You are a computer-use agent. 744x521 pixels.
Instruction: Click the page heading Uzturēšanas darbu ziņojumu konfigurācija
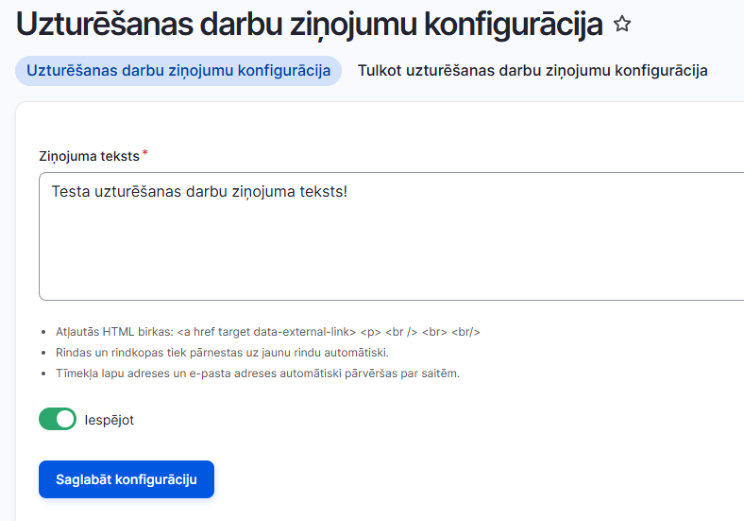(309, 25)
